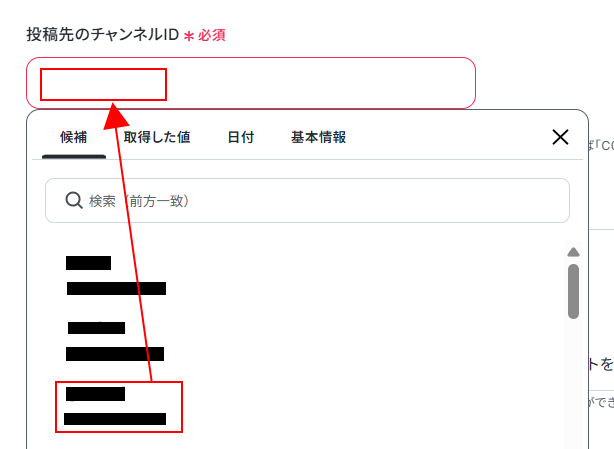614x449 pixels.
Task: Close the candidate popup with the X
Action: [x=560, y=137]
